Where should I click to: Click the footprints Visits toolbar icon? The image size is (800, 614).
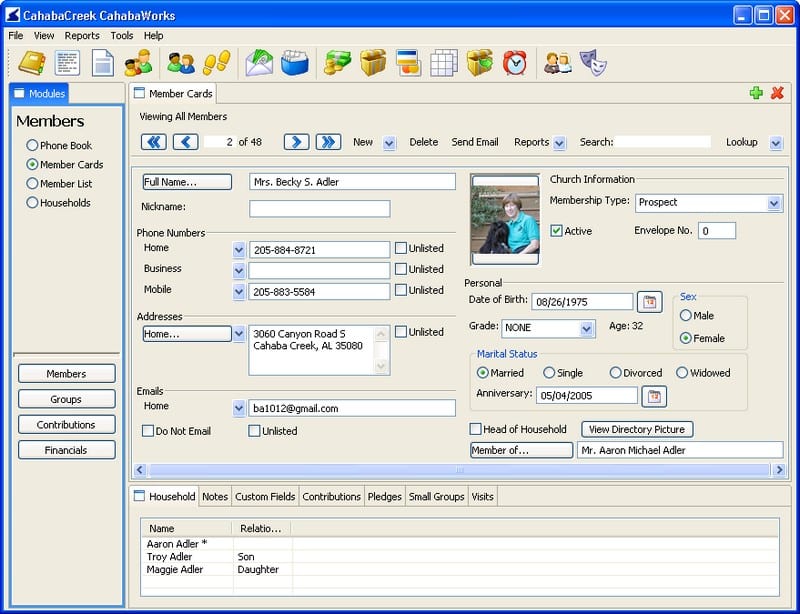click(218, 61)
